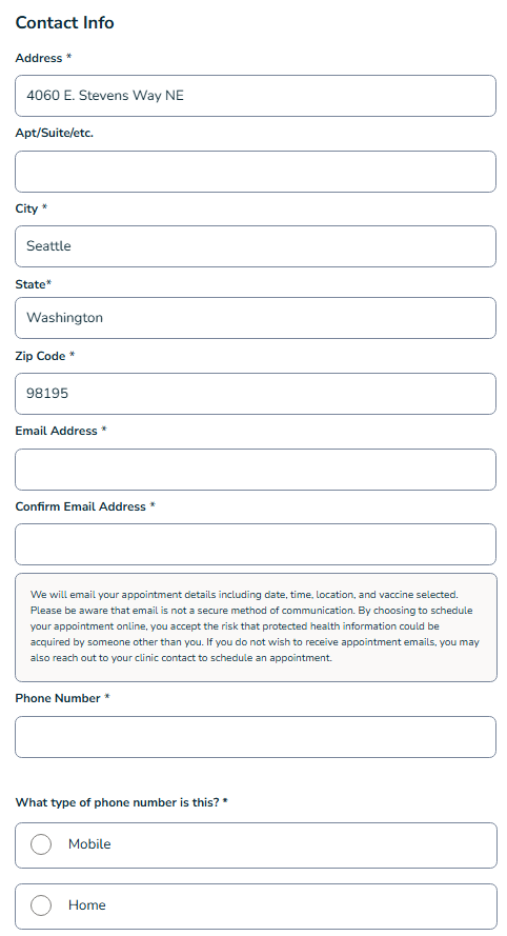The height and width of the screenshot is (936, 507).
Task: Click the Address * field label
Action: click(43, 58)
